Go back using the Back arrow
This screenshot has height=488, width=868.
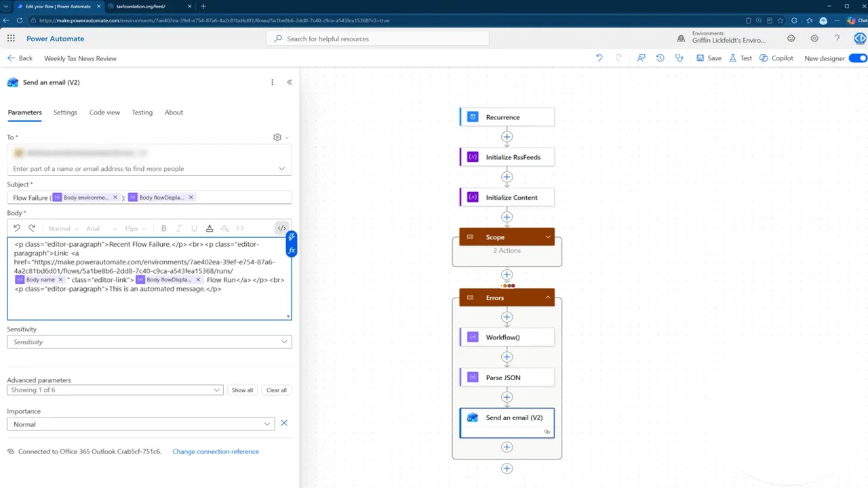[20, 58]
